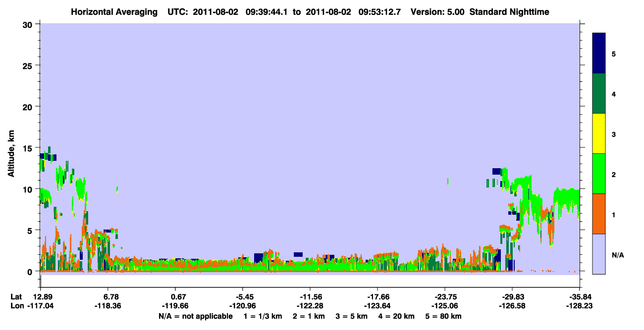
Task: Click the latitude value 0.67
Action: [x=178, y=297]
